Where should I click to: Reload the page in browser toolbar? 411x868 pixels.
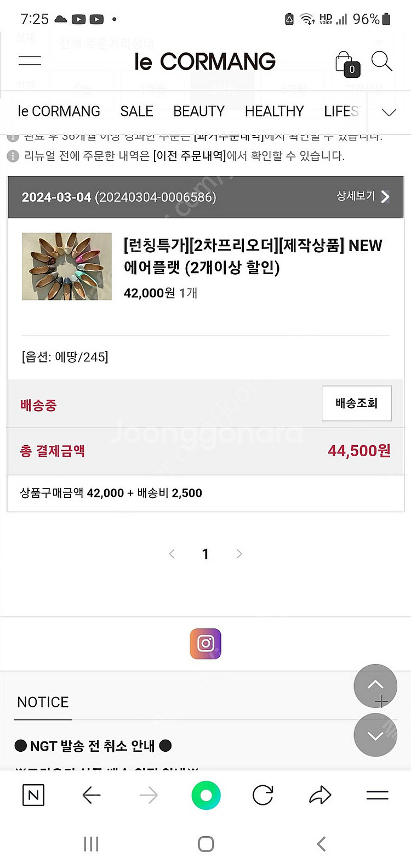(262, 795)
